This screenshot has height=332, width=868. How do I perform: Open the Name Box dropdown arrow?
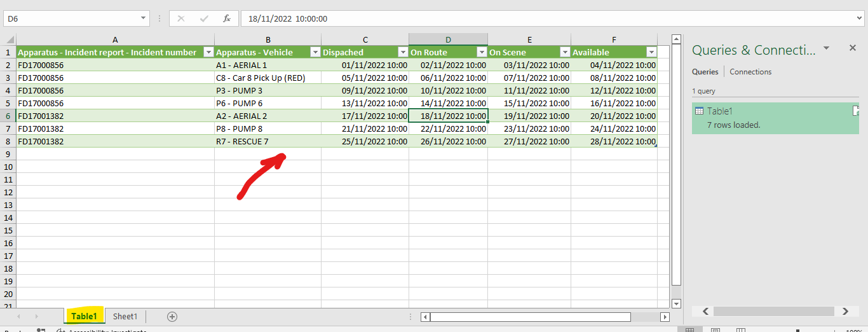pyautogui.click(x=144, y=19)
